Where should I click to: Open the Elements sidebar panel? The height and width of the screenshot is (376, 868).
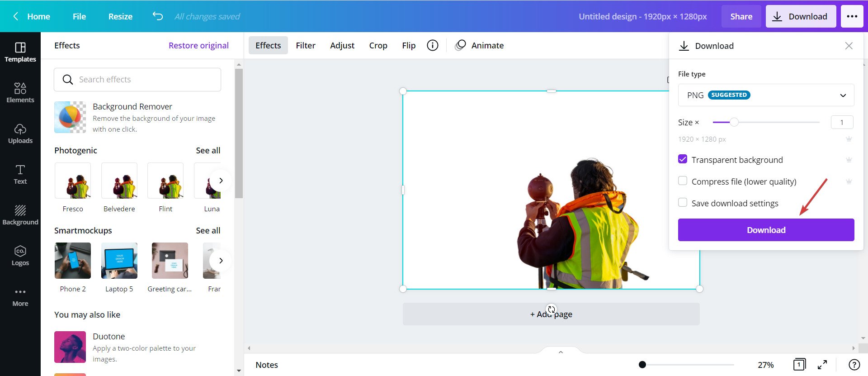coord(20,93)
